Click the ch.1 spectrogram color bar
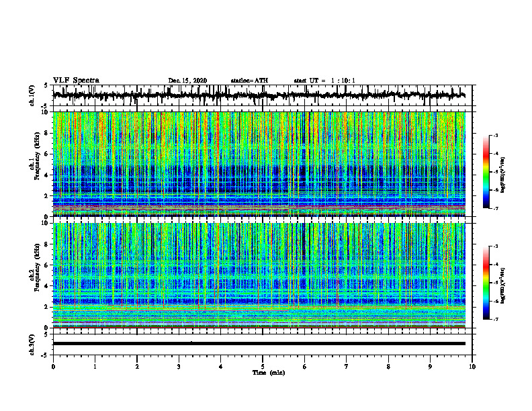Viewport: 532px width, 411px height. pos(486,172)
